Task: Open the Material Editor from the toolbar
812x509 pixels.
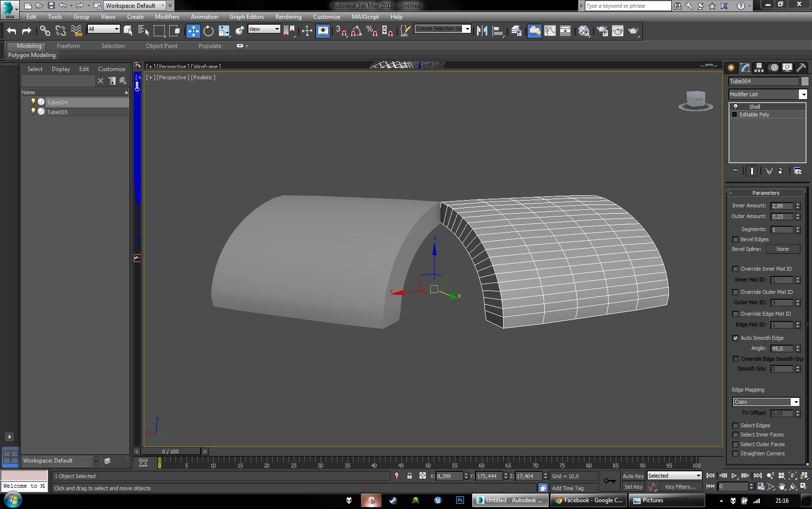Action: coord(583,31)
